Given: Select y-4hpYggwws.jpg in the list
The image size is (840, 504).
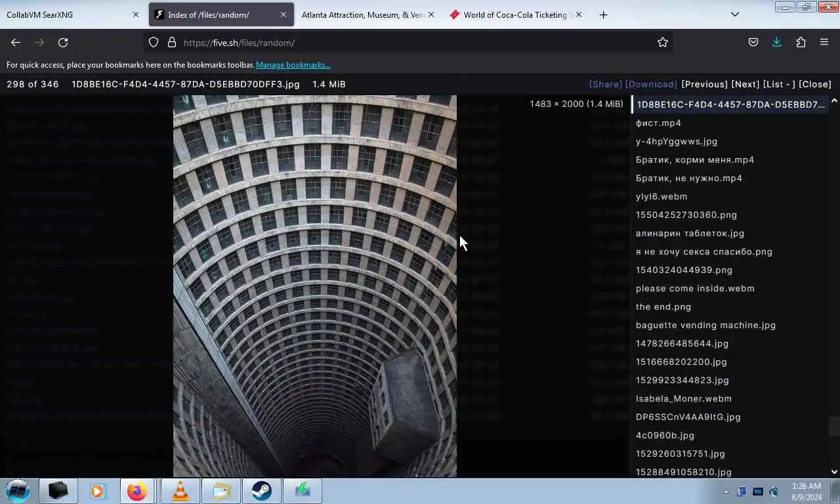Looking at the screenshot, I should point(677,141).
